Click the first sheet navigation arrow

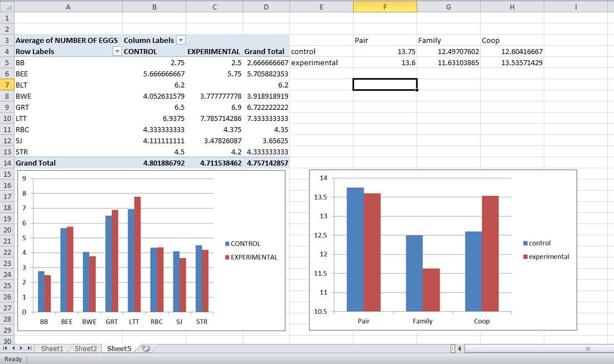(x=6, y=348)
